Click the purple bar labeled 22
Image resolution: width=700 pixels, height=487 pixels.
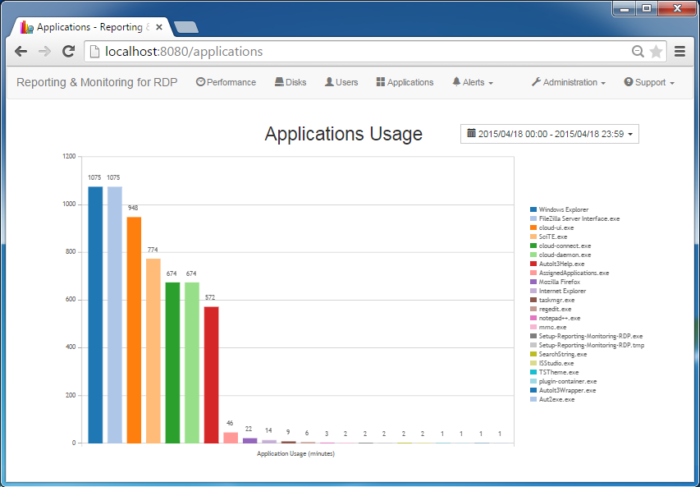click(x=250, y=441)
